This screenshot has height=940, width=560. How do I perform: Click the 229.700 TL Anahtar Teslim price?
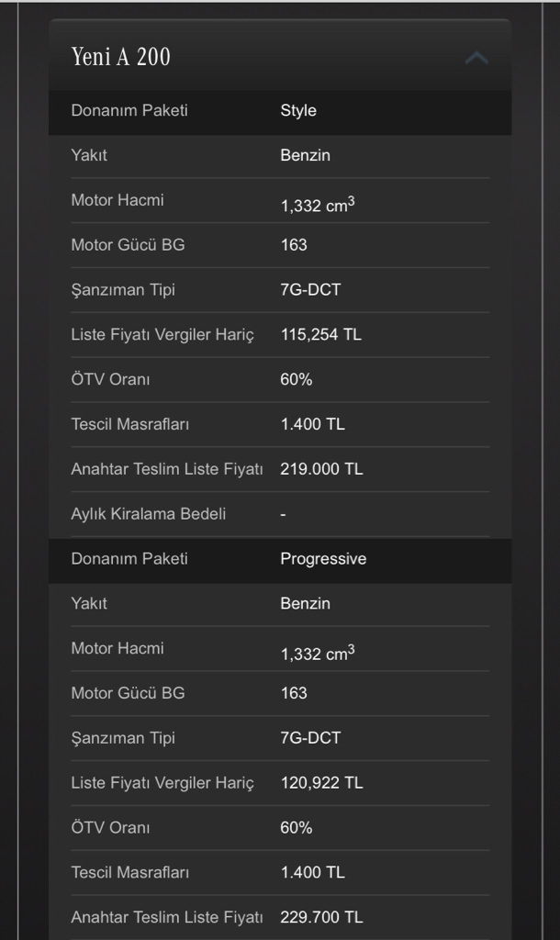[x=321, y=917]
